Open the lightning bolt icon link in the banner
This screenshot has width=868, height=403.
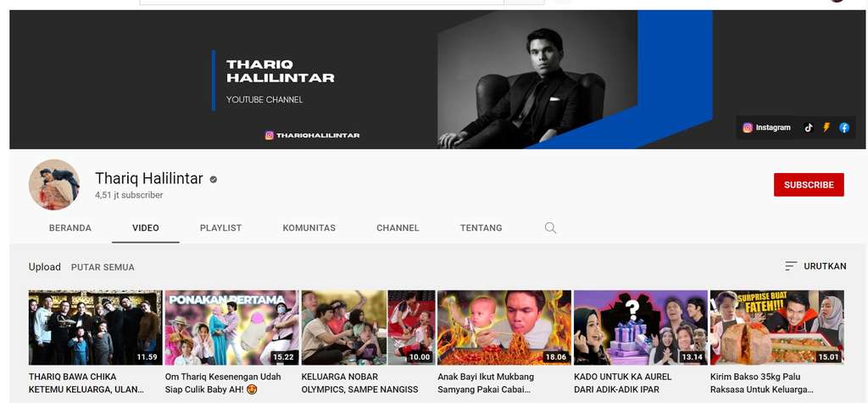[826, 127]
